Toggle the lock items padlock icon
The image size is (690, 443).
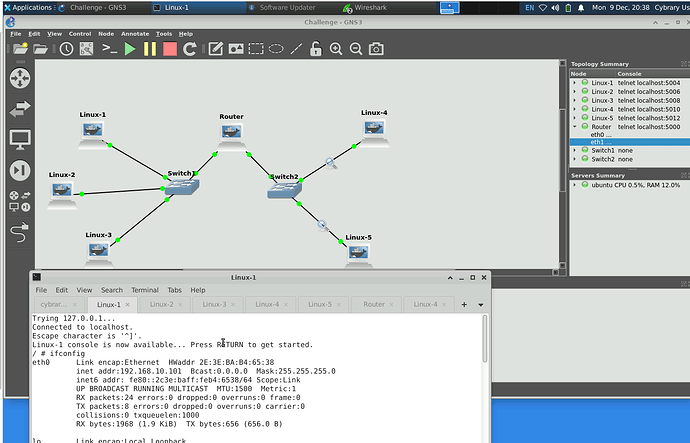tap(315, 48)
